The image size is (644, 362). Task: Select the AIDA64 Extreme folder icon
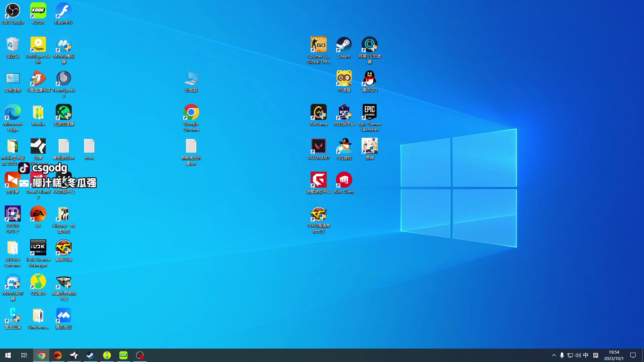(13, 253)
